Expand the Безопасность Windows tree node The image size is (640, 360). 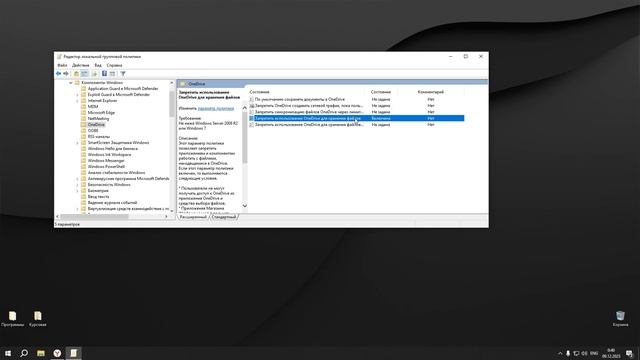pyautogui.click(x=78, y=184)
